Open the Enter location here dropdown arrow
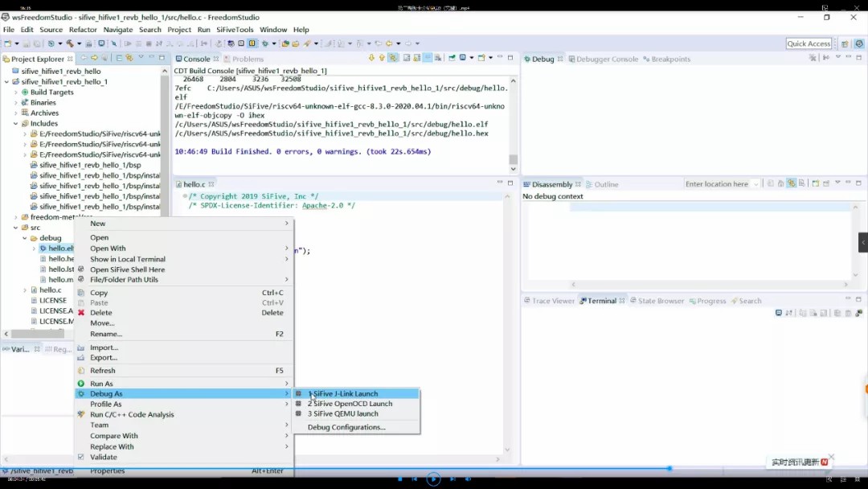 (x=756, y=184)
